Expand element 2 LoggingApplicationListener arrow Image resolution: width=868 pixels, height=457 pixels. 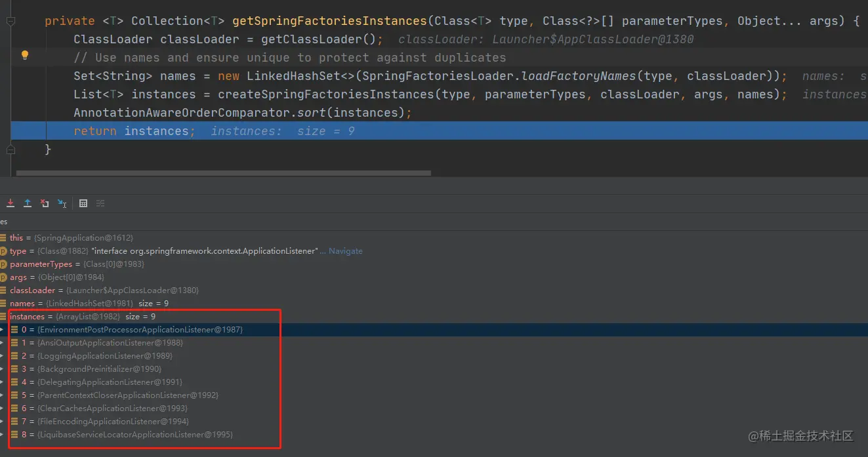(x=3, y=356)
